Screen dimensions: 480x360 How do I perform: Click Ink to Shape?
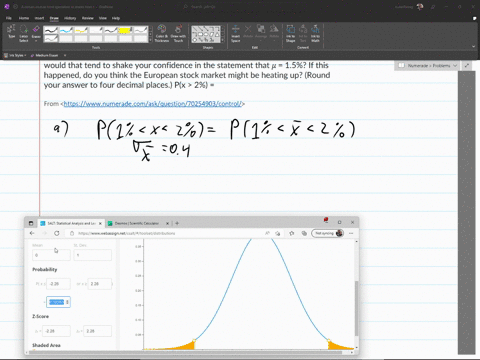[x=290, y=33]
